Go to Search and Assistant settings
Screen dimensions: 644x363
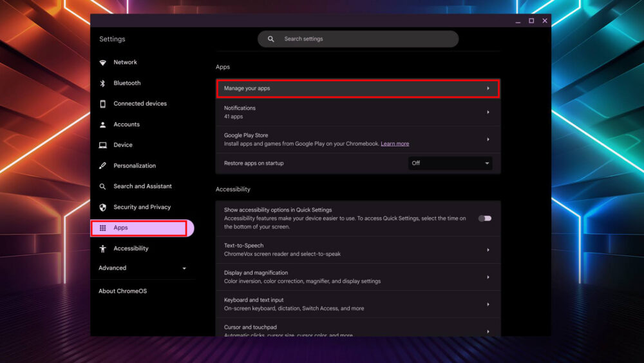coord(142,186)
